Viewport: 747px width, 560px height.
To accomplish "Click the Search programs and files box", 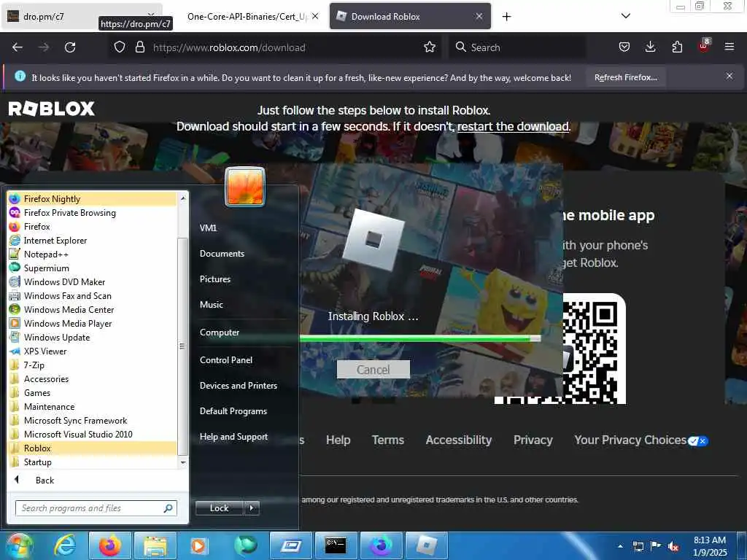I will click(96, 508).
